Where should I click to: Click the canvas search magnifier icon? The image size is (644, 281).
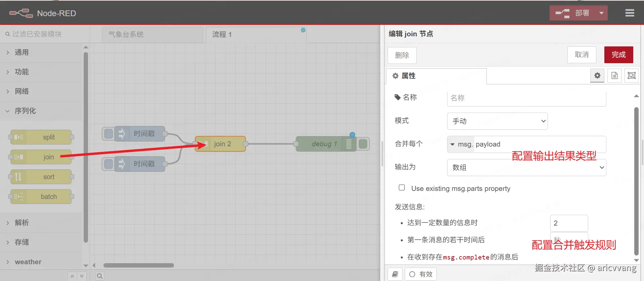100,276
